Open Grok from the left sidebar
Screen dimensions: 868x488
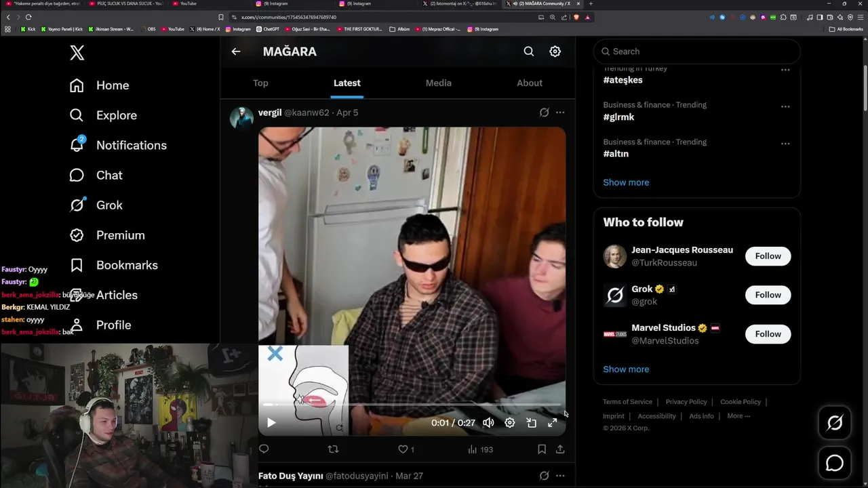[x=96, y=205]
